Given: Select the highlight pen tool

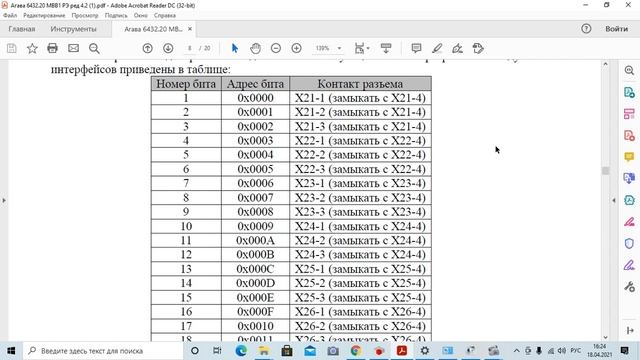Looking at the screenshot, I should pos(437,48).
